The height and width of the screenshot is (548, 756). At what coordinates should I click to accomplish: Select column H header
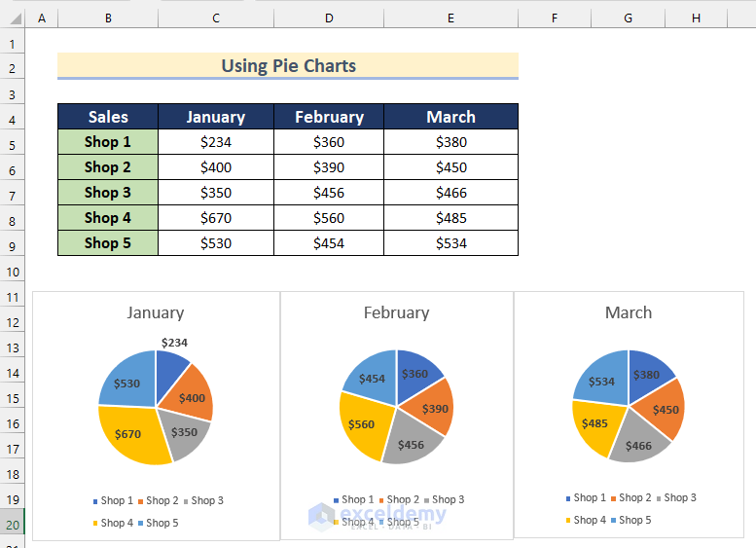[696, 18]
